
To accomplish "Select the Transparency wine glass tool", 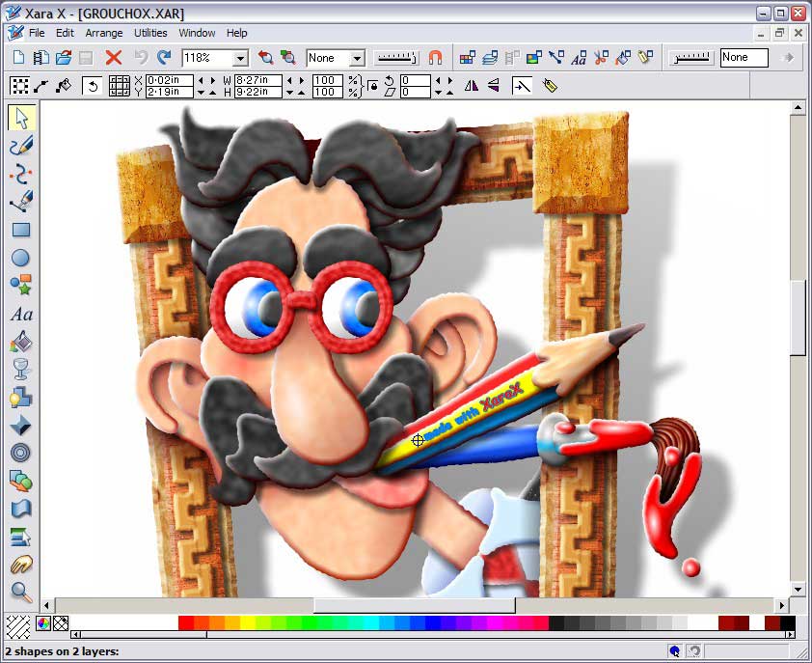I will (20, 369).
